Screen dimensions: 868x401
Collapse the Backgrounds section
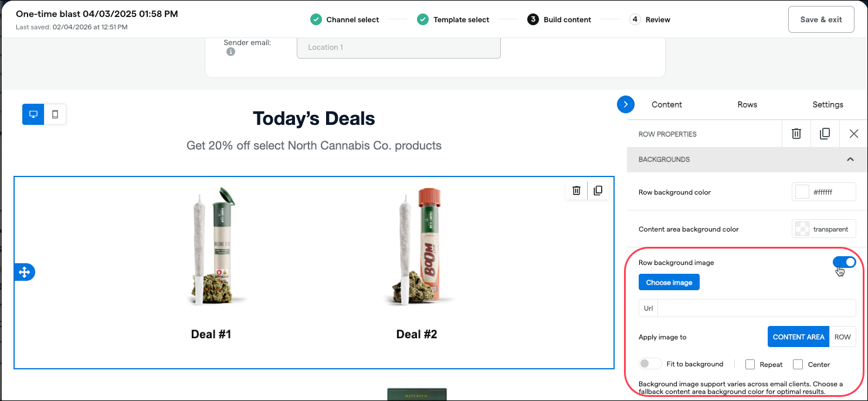pos(850,159)
